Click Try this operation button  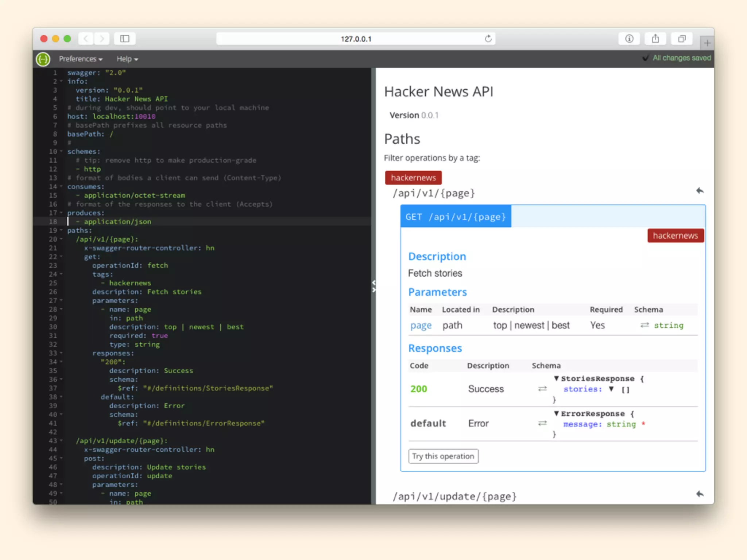coord(443,456)
